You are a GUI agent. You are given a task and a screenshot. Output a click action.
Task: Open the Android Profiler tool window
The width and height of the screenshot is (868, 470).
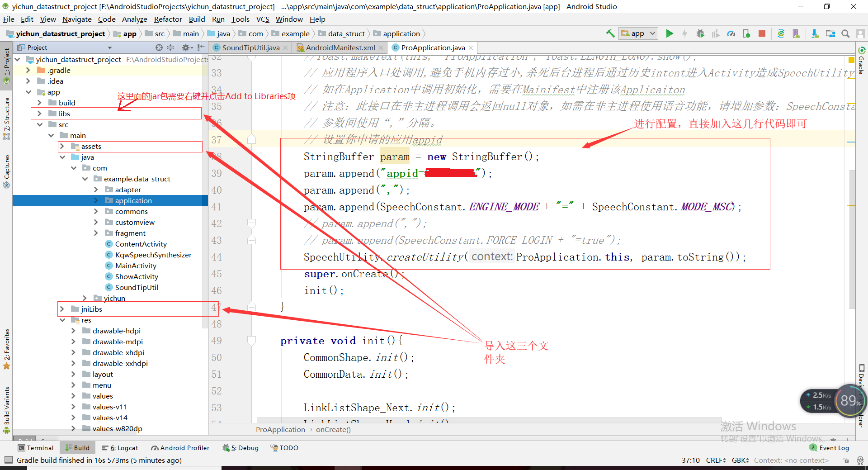180,448
